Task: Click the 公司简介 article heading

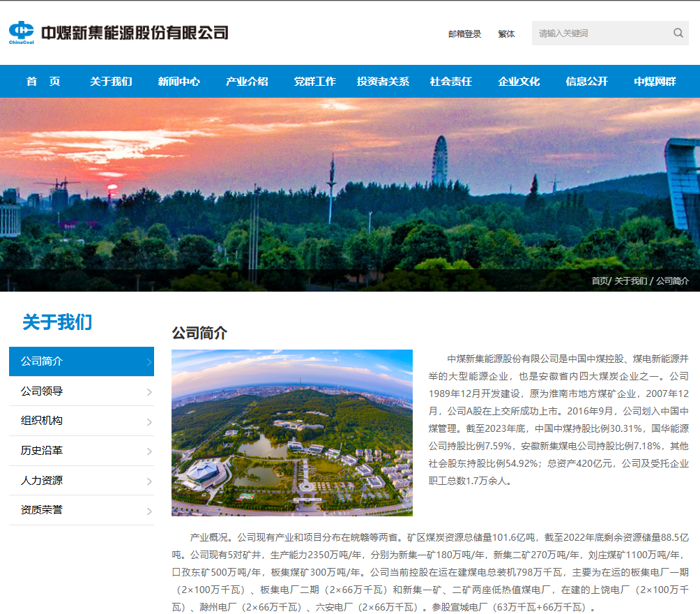Action: click(x=199, y=333)
